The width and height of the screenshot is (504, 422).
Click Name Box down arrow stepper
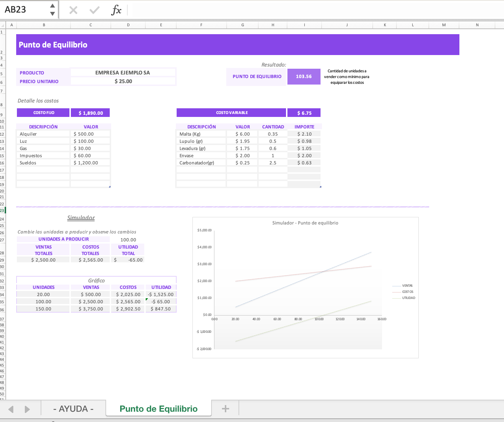(53, 14)
